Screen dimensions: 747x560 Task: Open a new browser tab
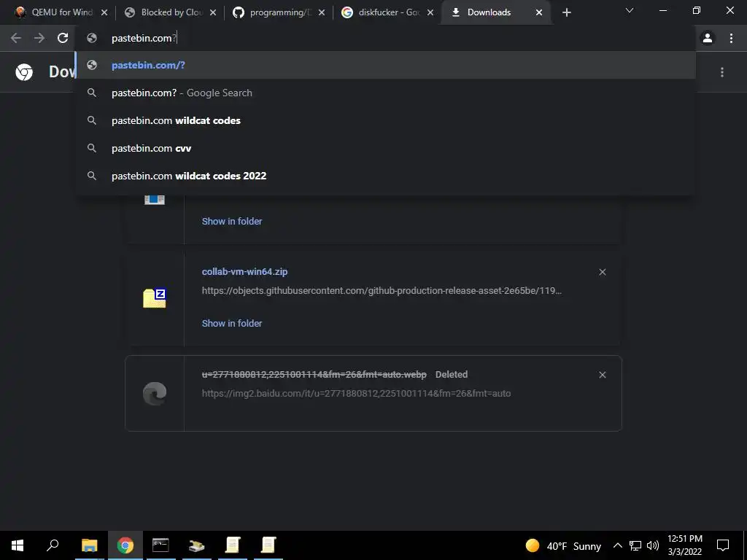click(x=566, y=13)
